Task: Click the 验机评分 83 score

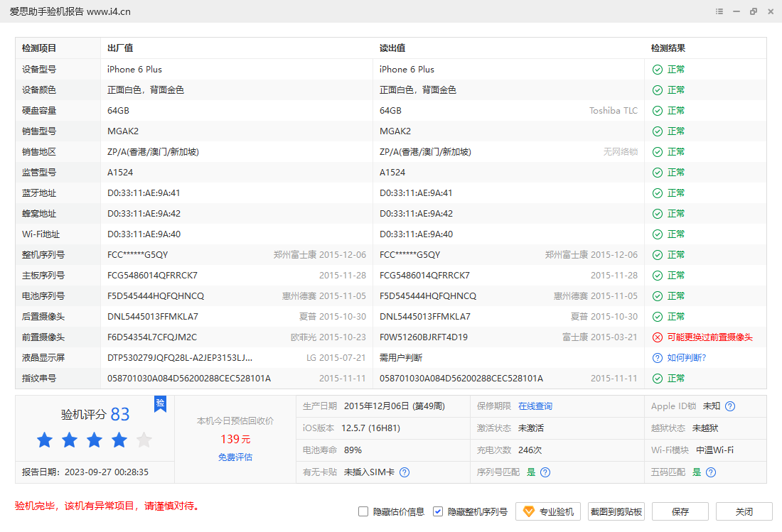Action: tap(95, 414)
